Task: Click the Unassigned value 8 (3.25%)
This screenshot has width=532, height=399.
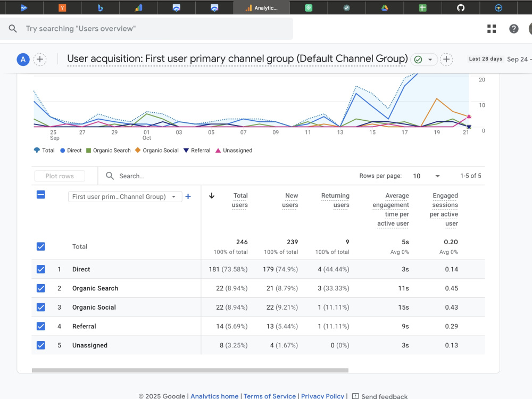Action: [234, 345]
